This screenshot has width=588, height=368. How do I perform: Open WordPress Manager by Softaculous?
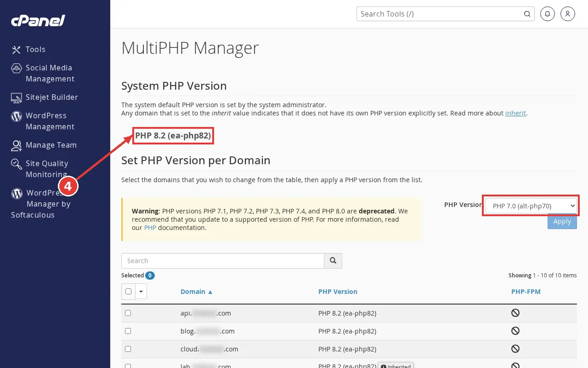41,204
